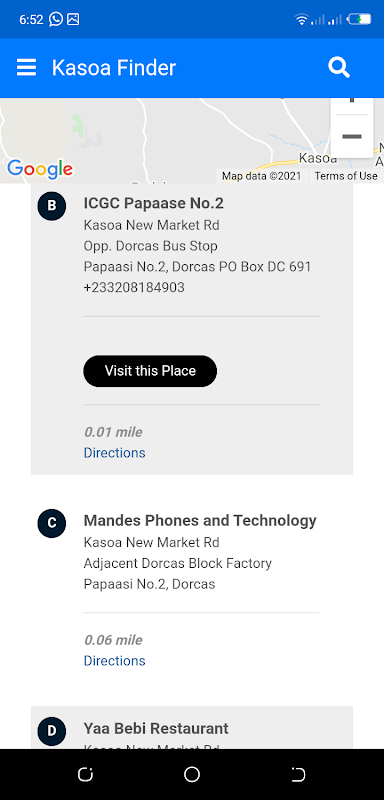The width and height of the screenshot is (384, 800).
Task: Zoom out the map with minus button
Action: coord(352,136)
